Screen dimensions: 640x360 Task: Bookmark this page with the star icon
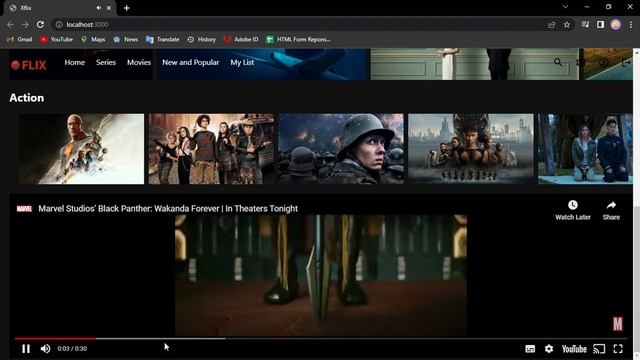pos(567,24)
